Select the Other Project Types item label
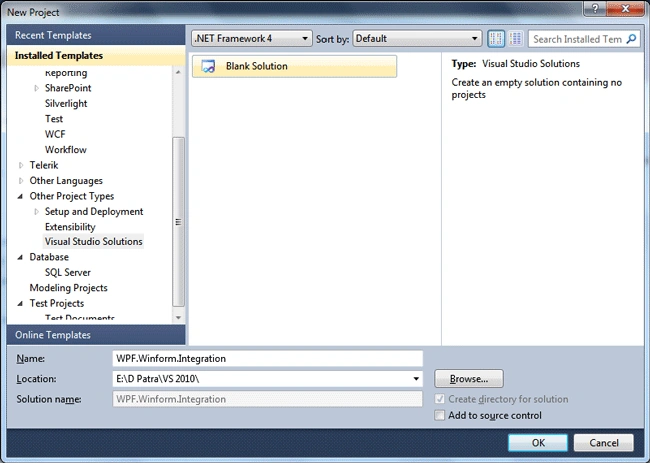650x463 pixels. click(71, 196)
